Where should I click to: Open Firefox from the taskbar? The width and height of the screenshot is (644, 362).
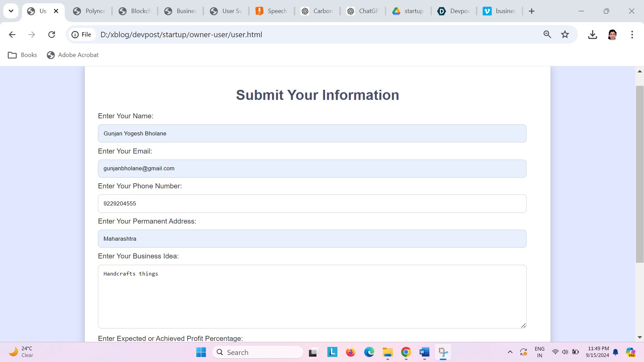click(351, 352)
